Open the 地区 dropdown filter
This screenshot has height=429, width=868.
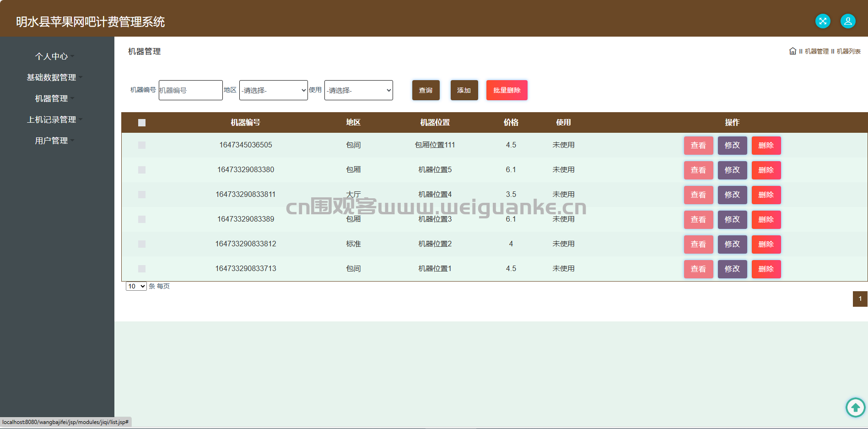click(274, 90)
